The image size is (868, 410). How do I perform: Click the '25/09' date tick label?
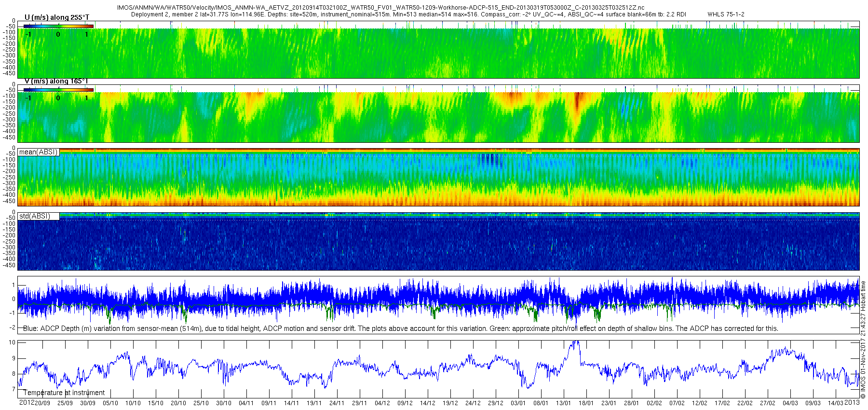pyautogui.click(x=65, y=403)
